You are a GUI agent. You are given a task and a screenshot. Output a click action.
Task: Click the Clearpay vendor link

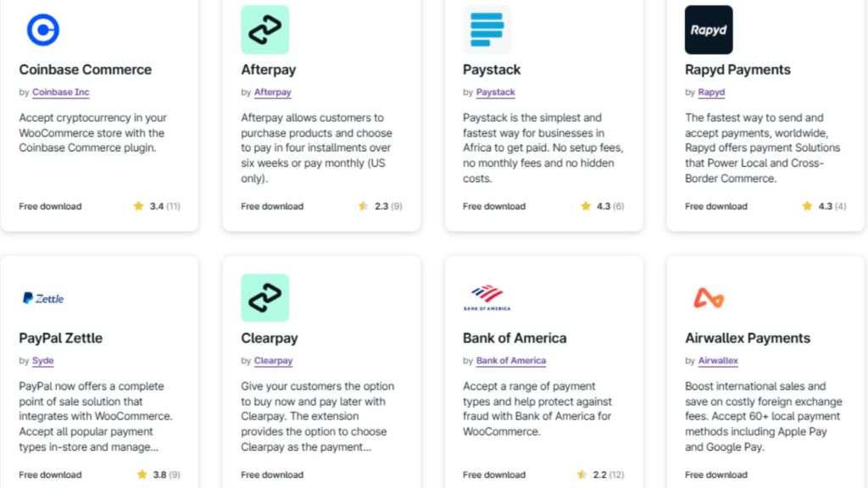click(x=273, y=361)
